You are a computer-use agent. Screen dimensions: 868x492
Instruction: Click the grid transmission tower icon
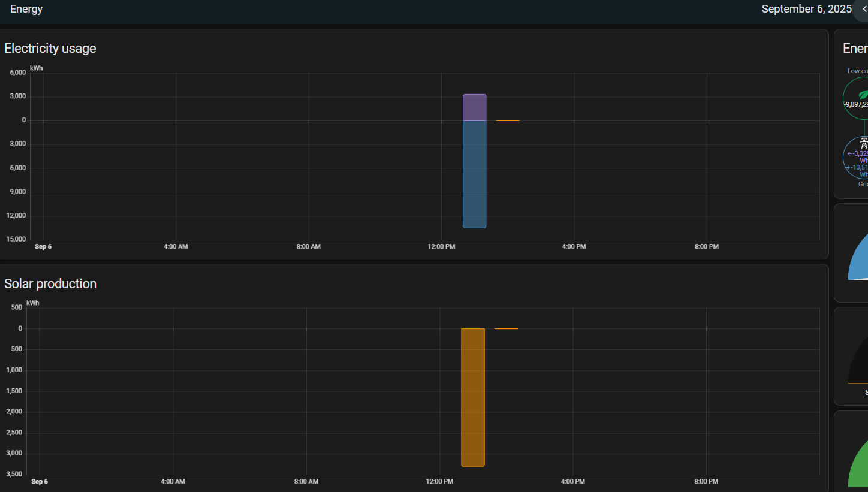(x=864, y=143)
